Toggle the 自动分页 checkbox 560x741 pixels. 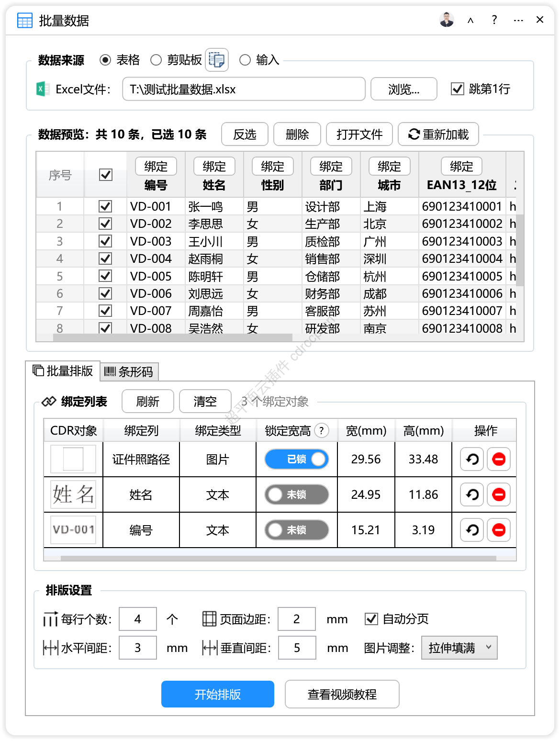coord(371,619)
